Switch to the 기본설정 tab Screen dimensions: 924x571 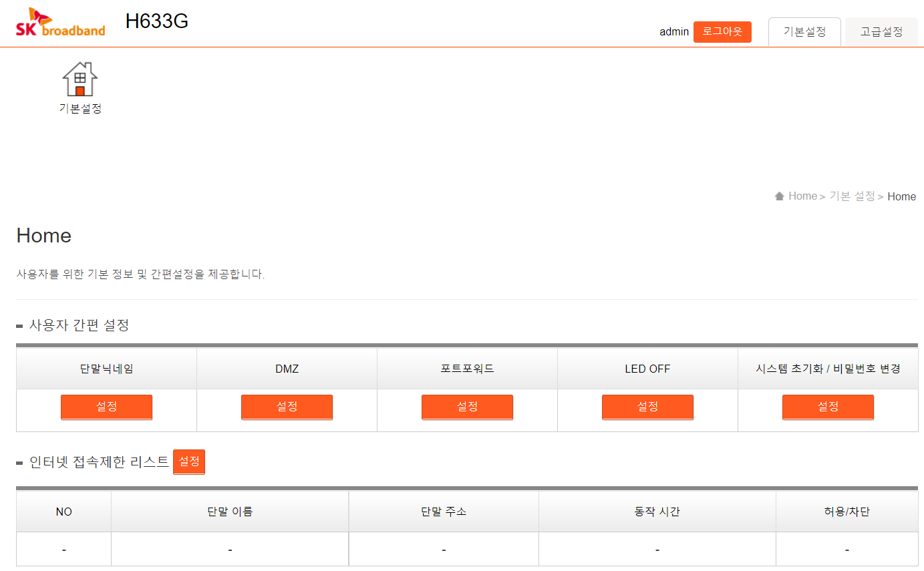804,32
